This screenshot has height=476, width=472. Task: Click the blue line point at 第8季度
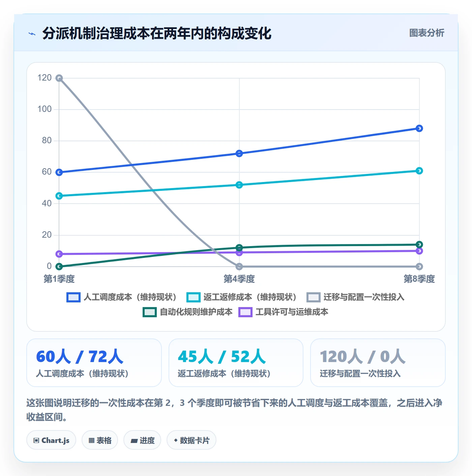(x=419, y=128)
